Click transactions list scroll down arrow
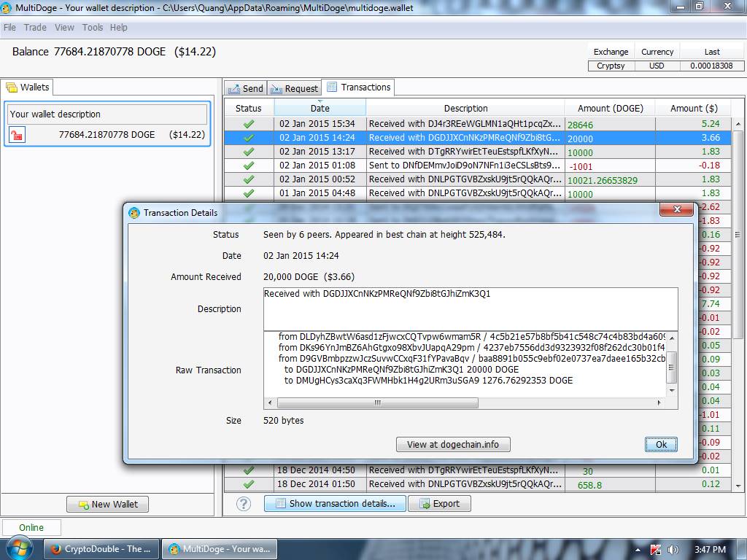Image resolution: width=747 pixels, height=560 pixels. [x=738, y=486]
